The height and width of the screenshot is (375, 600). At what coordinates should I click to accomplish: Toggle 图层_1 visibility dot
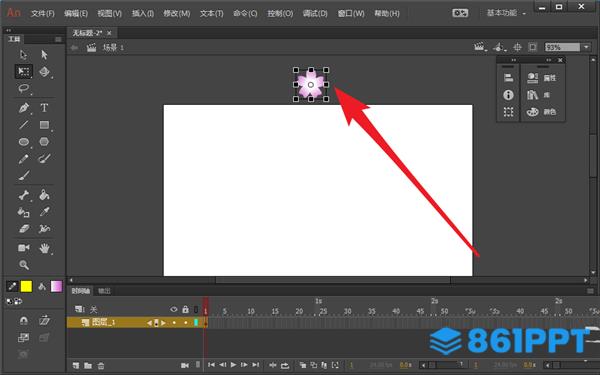coord(174,323)
